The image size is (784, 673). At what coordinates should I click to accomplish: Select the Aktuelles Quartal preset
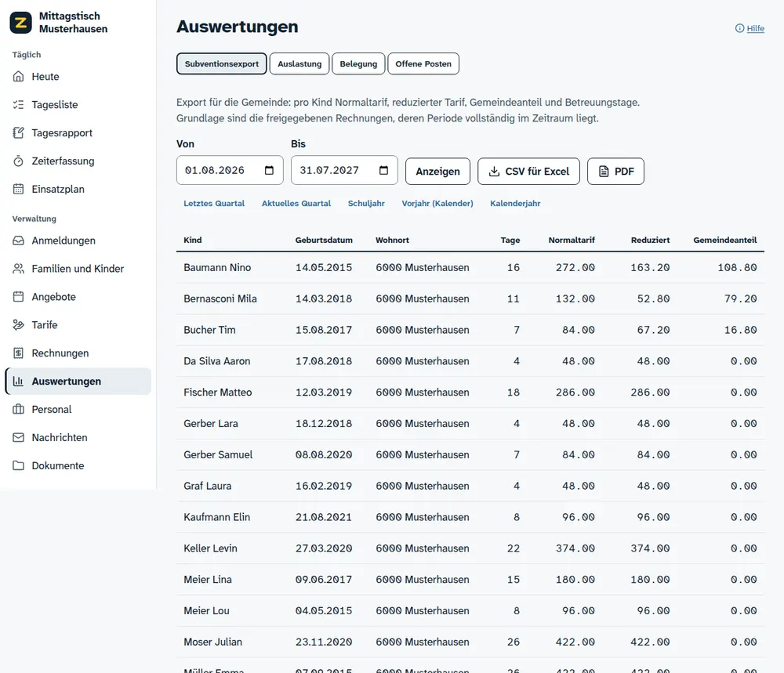[296, 204]
